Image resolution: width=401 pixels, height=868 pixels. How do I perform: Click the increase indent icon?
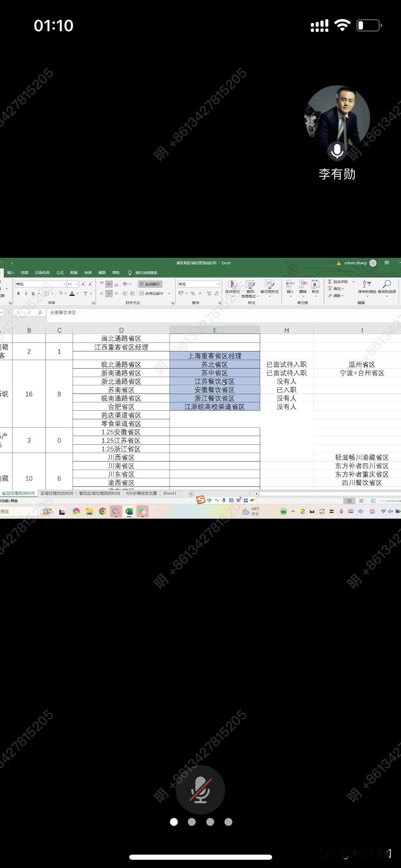click(132, 293)
